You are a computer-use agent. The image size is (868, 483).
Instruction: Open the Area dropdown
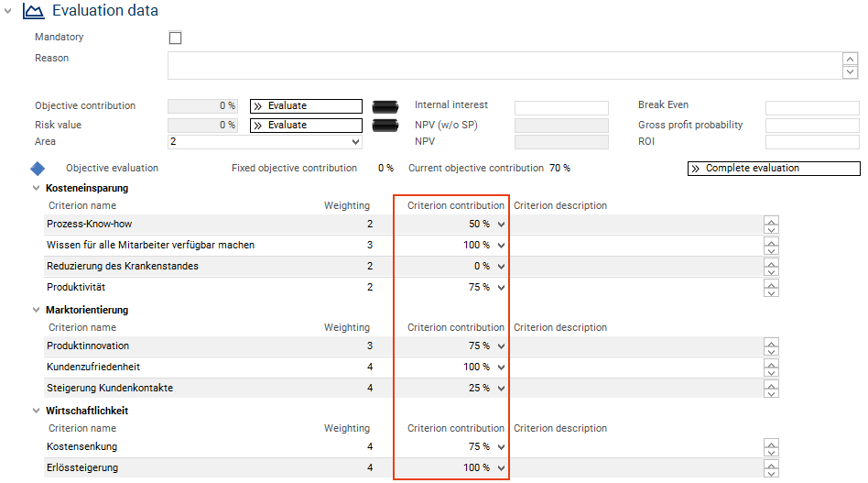(355, 142)
